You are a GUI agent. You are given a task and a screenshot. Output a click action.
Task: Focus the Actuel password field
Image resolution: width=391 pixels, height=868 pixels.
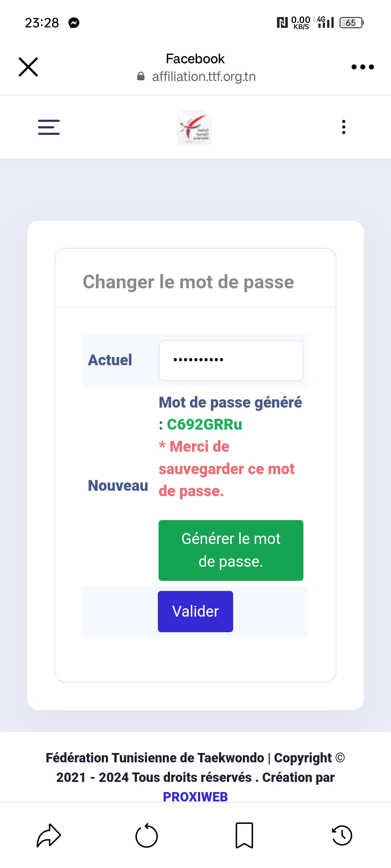(x=231, y=360)
